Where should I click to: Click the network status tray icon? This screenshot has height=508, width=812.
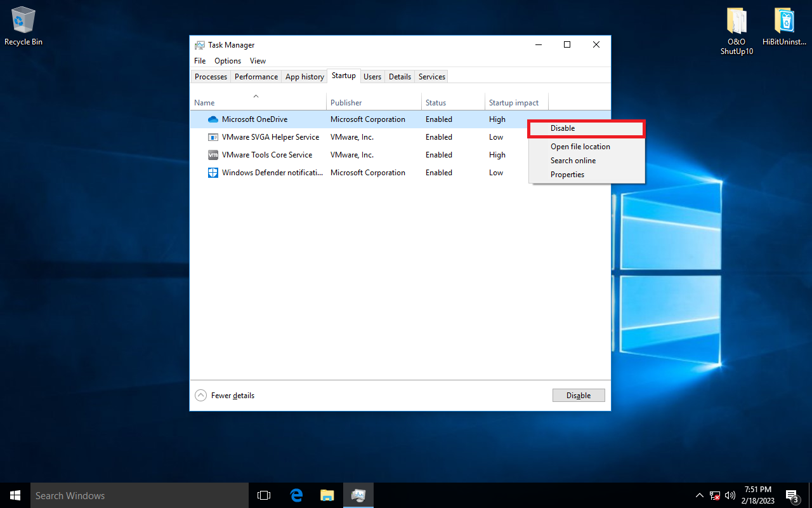[715, 495]
